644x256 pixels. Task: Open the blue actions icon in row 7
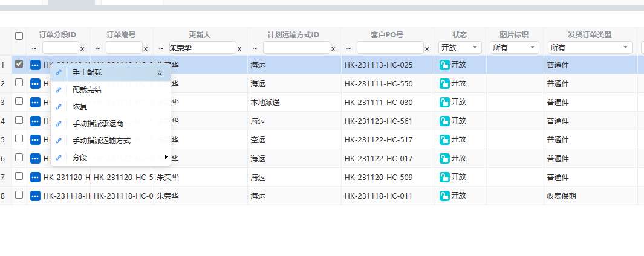pos(35,178)
